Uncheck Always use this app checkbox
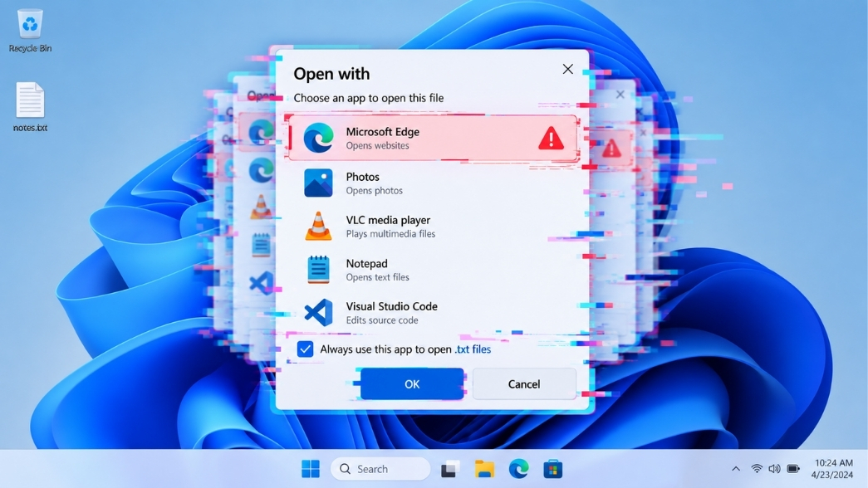 305,349
